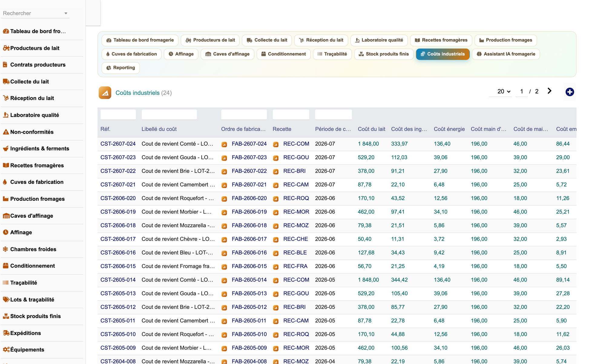Click the Tableau de bord sidebar gauge icon
This screenshot has width=589, height=364.
tap(6, 31)
